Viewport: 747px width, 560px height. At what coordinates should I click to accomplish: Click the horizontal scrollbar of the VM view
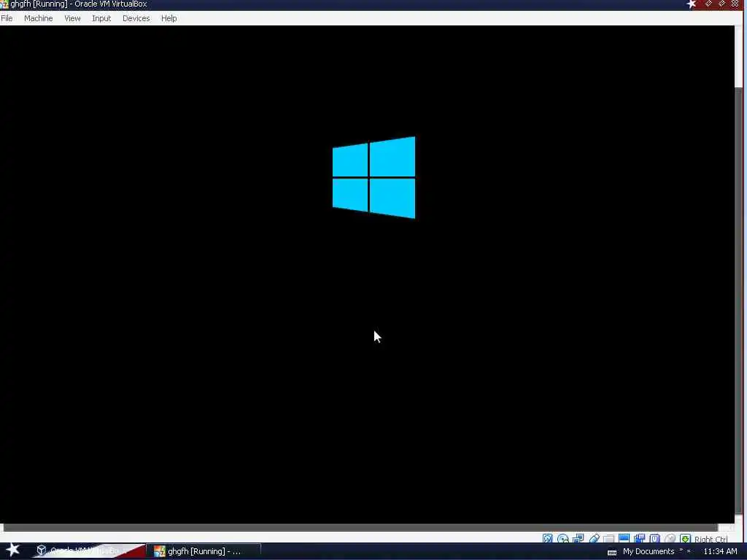coord(360,527)
